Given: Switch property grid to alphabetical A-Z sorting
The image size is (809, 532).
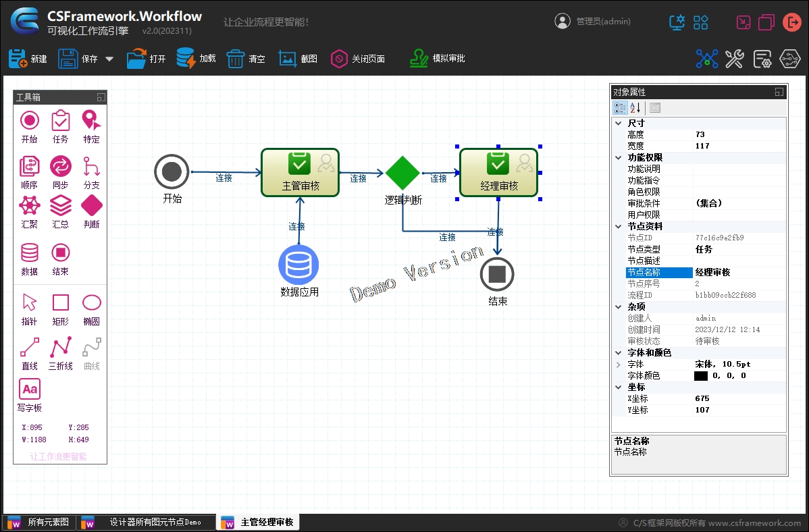Looking at the screenshot, I should click(x=633, y=107).
